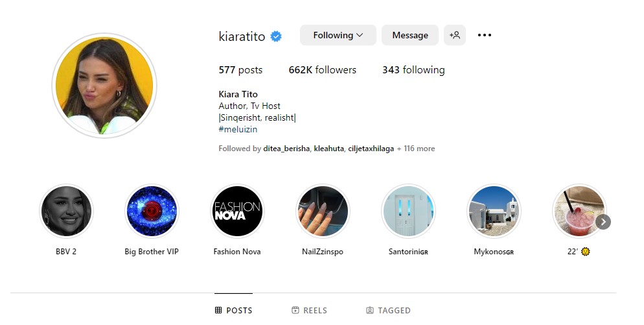Open the three-dots more options menu
Viewport: 644px width, 325px height.
click(x=485, y=36)
